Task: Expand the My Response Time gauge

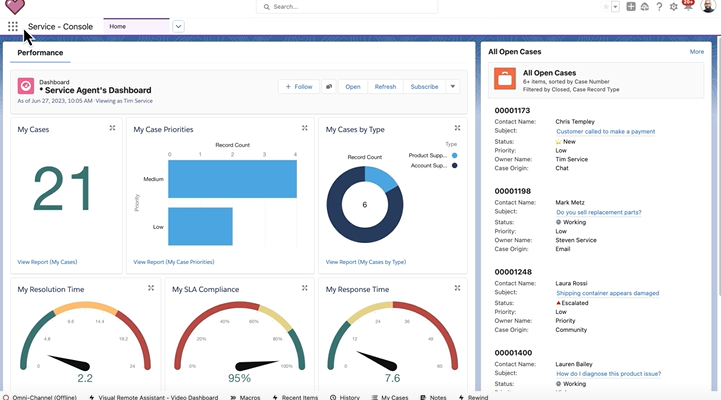Action: 457,288
